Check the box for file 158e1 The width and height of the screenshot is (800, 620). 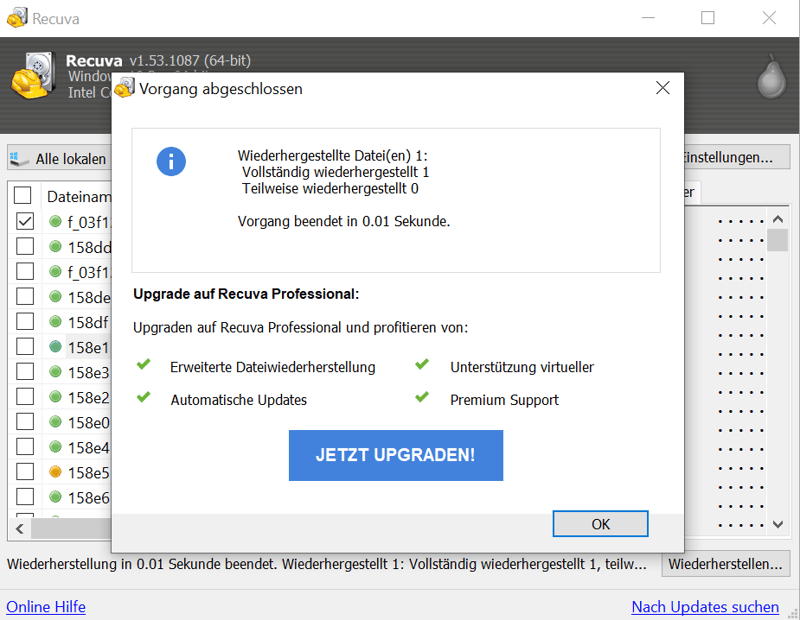click(25, 346)
